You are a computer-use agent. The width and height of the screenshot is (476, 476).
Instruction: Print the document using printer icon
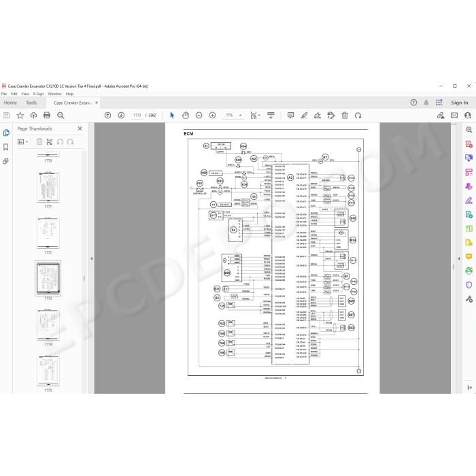click(x=47, y=116)
